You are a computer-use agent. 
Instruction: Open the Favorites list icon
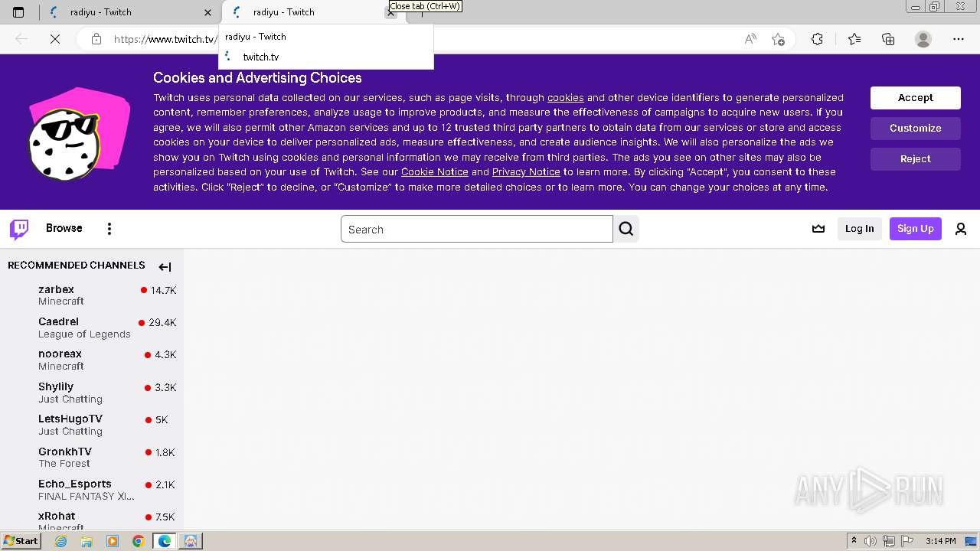[854, 39]
